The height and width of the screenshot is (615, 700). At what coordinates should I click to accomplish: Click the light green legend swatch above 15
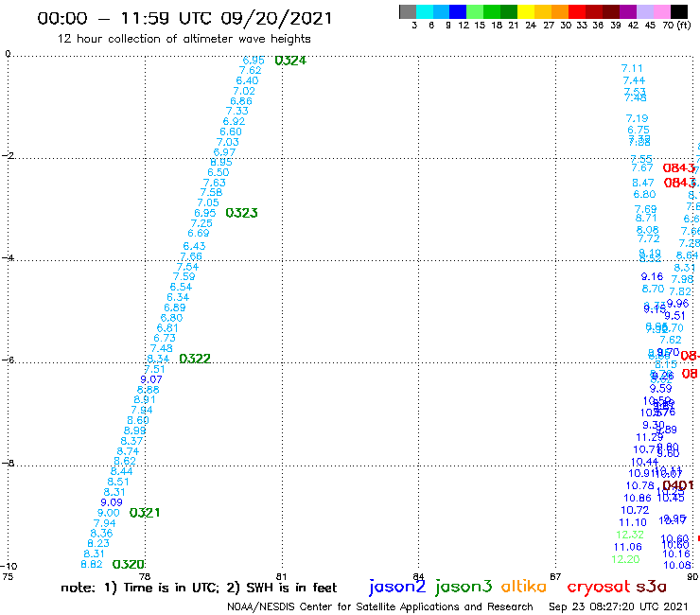tap(475, 12)
